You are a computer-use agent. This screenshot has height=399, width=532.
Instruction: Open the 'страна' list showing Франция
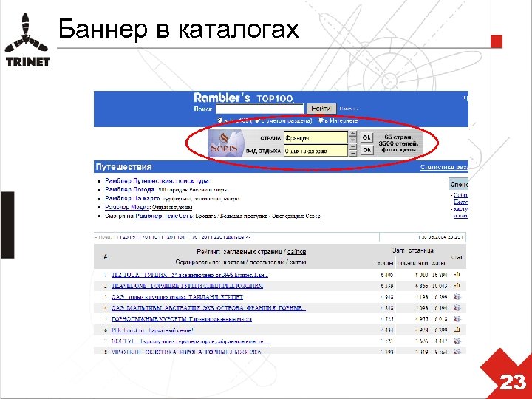[316, 137]
